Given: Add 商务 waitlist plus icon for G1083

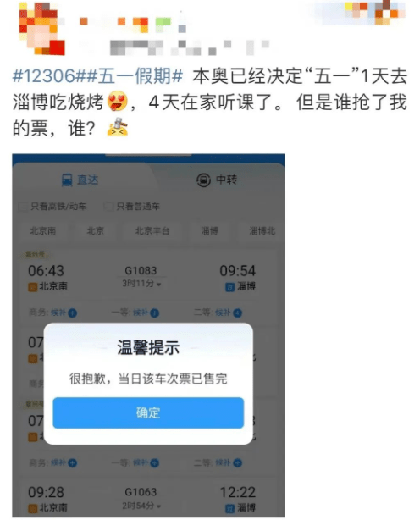Looking at the screenshot, I should tap(73, 313).
